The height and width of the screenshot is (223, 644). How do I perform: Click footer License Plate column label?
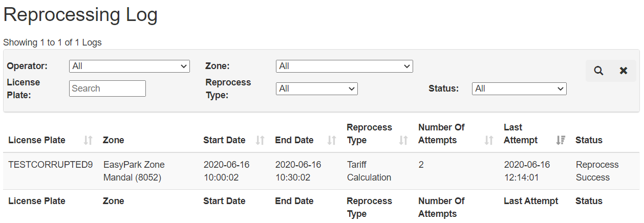pyautogui.click(x=37, y=201)
